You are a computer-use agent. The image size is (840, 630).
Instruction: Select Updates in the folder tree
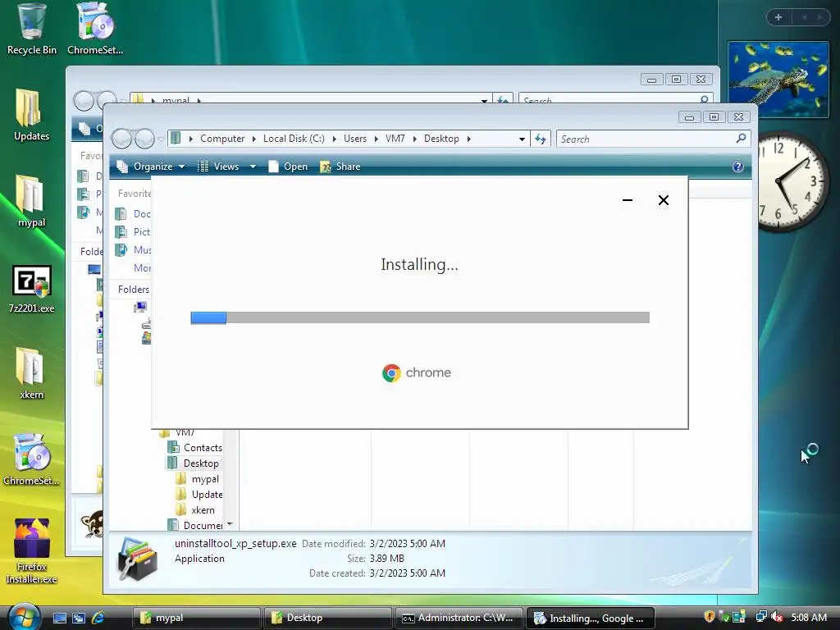pos(199,494)
